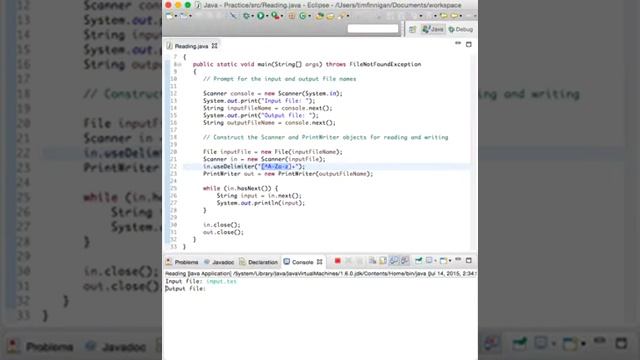Click the System.out.println(input); line
This screenshot has width=640, height=360.
(261, 203)
